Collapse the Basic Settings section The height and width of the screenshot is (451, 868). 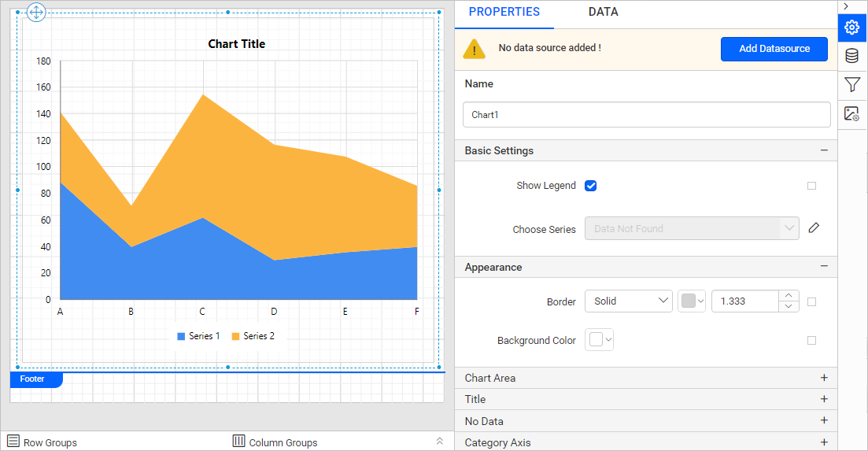(x=824, y=150)
